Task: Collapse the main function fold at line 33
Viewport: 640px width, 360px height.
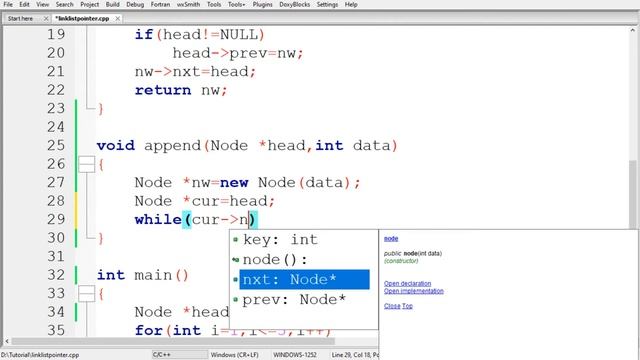Action: tap(86, 293)
